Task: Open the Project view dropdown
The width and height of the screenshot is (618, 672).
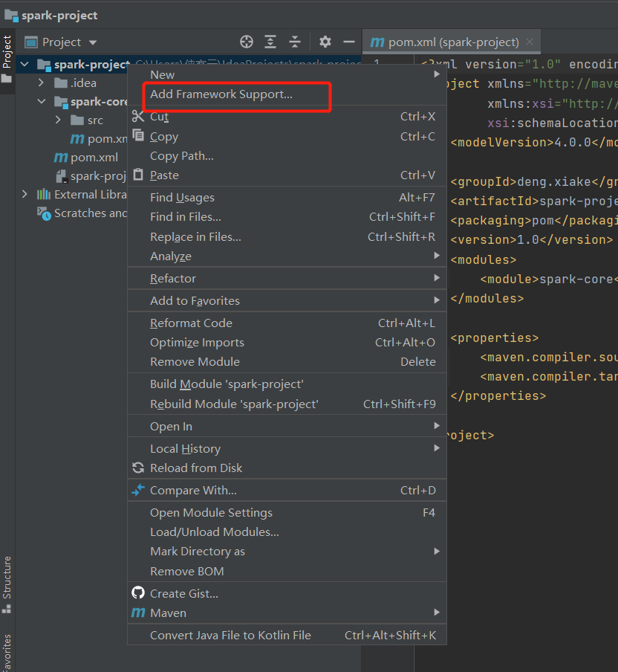Action: 93,42
